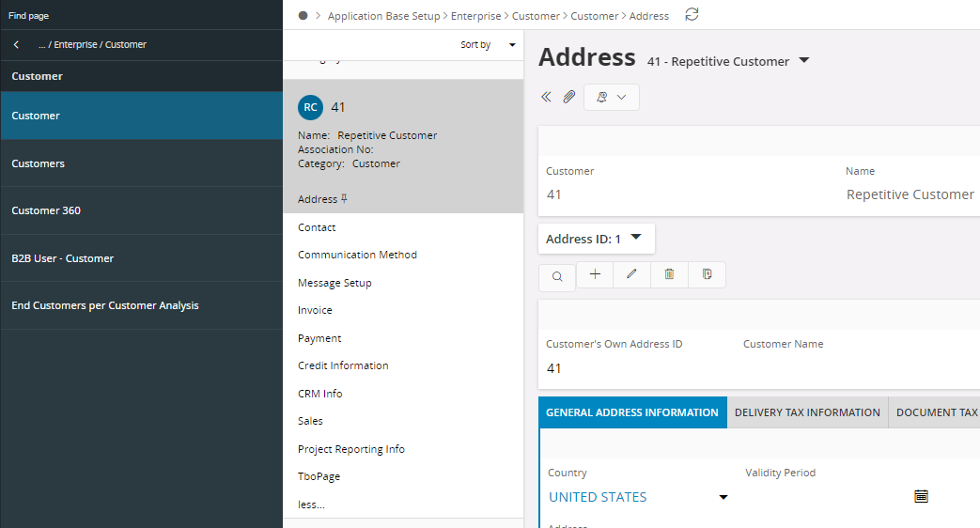Click Application Base Setup breadcrumb
Image resolution: width=980 pixels, height=528 pixels.
tap(383, 16)
